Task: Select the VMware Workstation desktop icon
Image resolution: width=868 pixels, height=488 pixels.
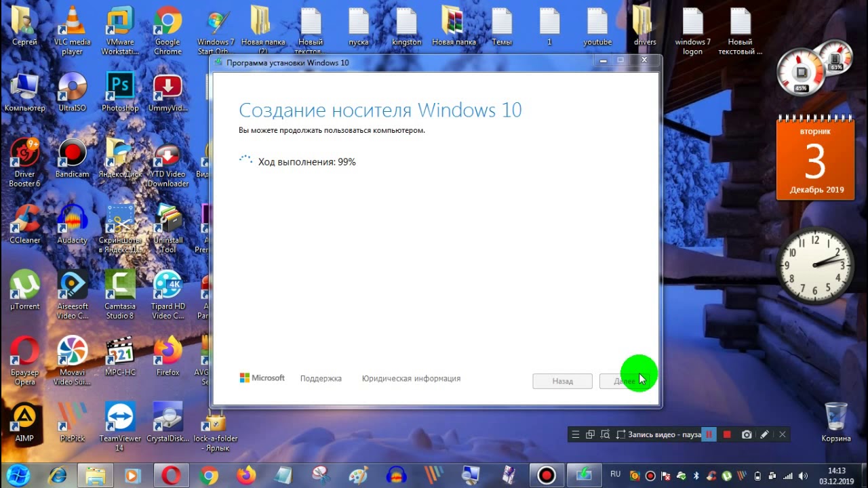Action: [x=120, y=30]
